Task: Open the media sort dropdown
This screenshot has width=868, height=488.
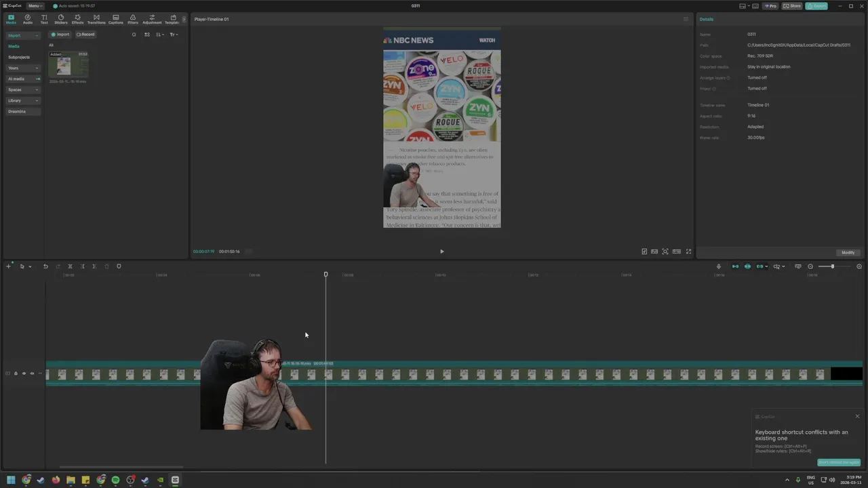Action: [160, 35]
